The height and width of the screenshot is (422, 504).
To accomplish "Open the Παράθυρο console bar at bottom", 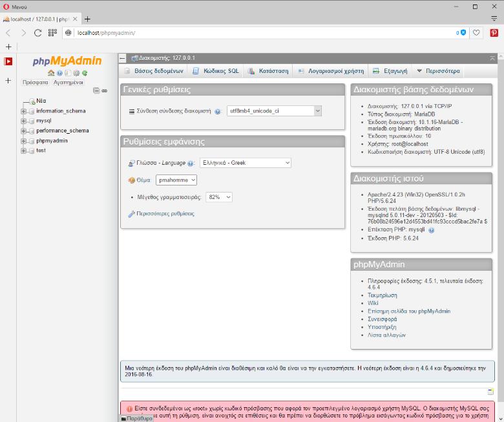I will (136, 419).
